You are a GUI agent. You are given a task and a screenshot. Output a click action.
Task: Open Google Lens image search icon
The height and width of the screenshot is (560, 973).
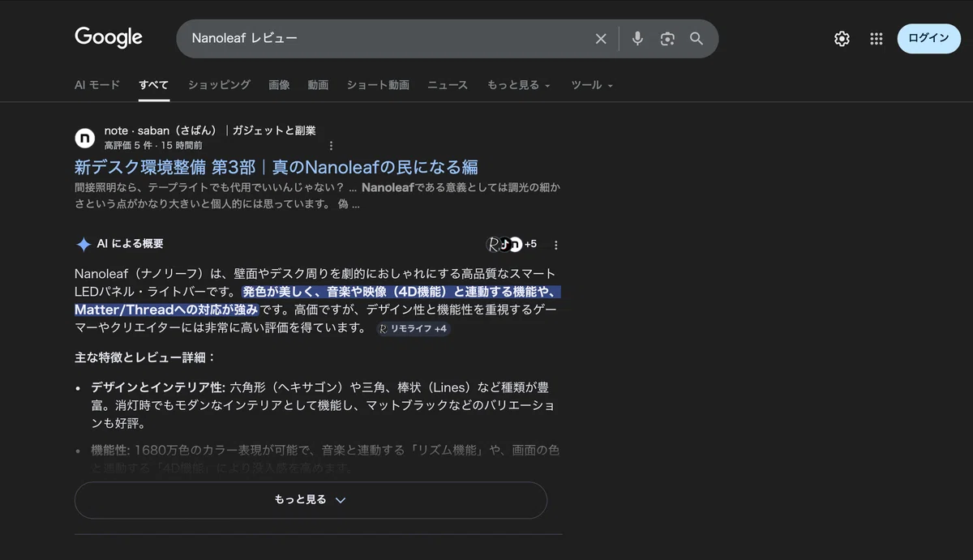pos(667,39)
